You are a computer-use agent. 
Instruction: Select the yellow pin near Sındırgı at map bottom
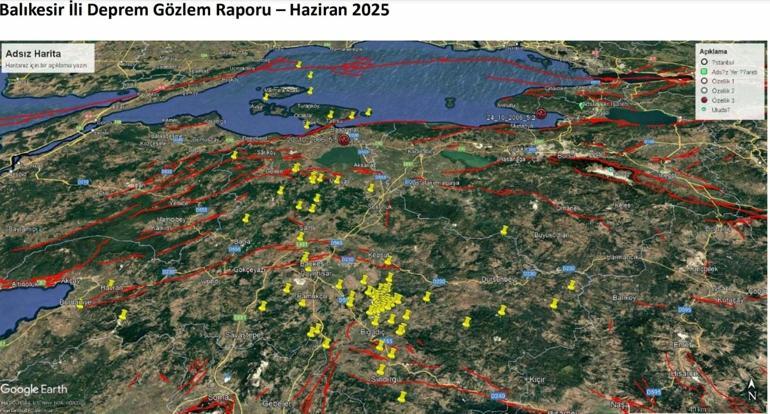[x=402, y=396]
